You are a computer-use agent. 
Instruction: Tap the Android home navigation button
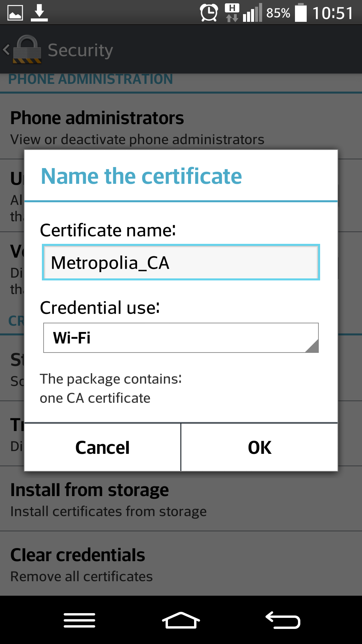(x=181, y=620)
